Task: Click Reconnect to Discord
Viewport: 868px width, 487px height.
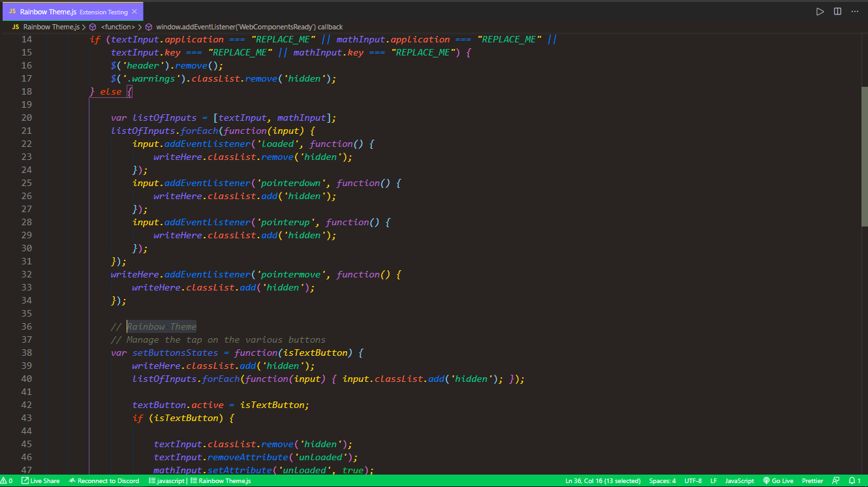Action: (x=104, y=481)
